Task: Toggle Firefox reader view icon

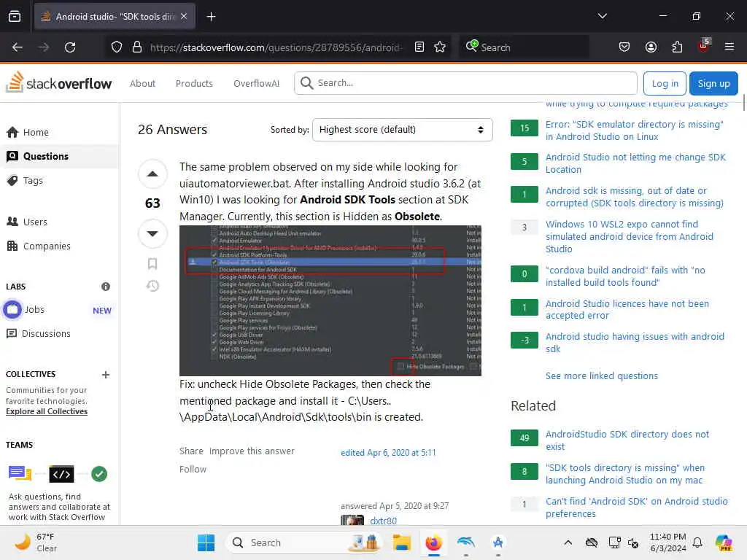Action: (419, 47)
